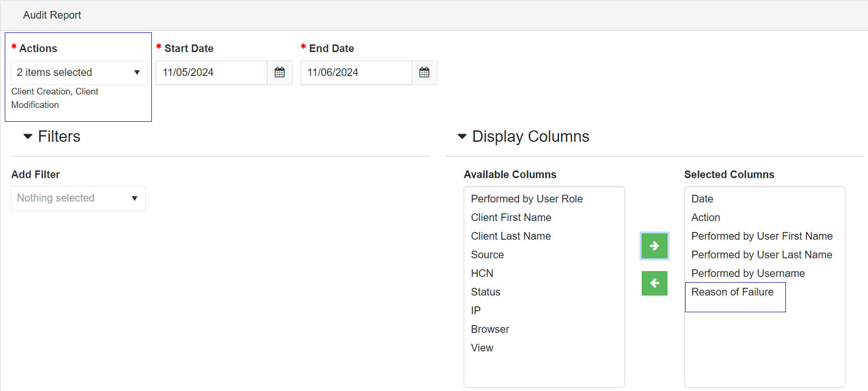The image size is (868, 391).
Task: Click the Start Date input field
Action: [211, 73]
